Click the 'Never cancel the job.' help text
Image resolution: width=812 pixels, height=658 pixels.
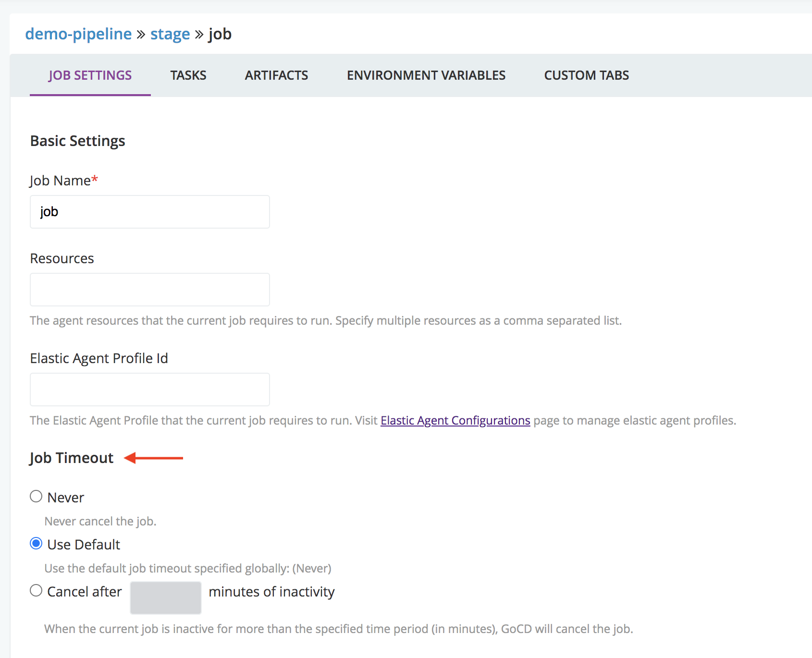click(100, 521)
